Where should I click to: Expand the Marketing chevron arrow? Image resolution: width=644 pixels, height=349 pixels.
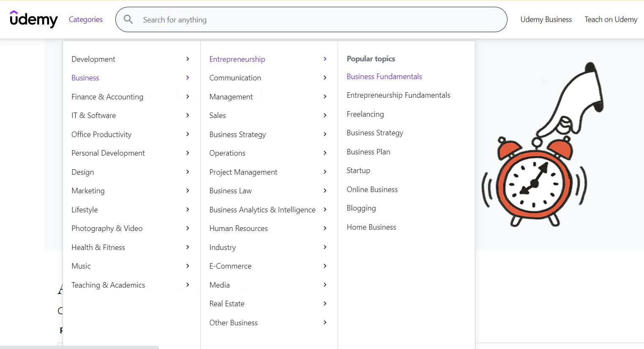tap(188, 190)
